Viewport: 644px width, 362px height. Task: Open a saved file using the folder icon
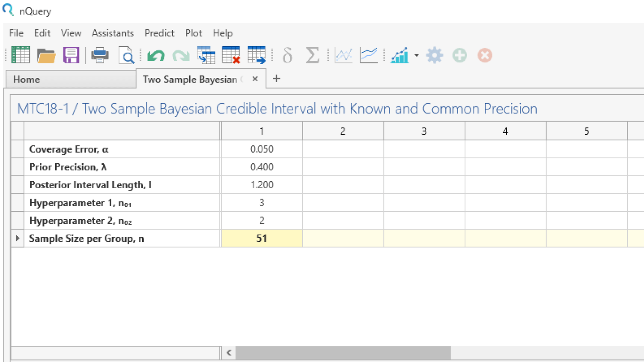(x=46, y=55)
